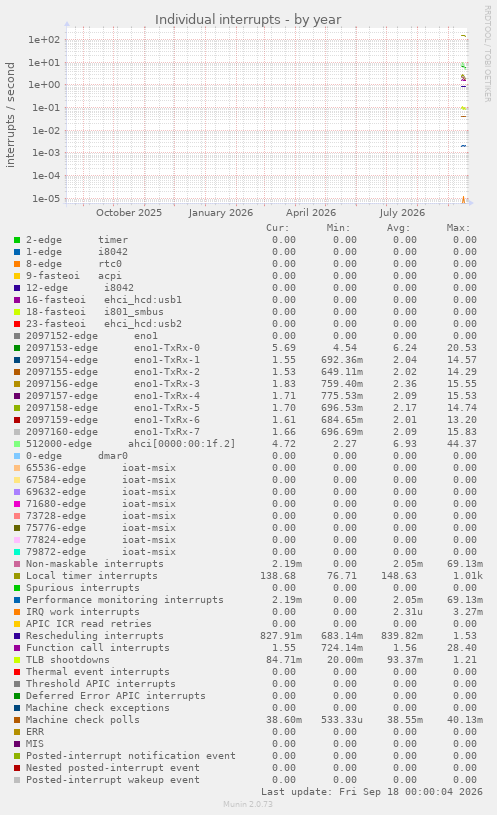The image size is (497, 815).
Task: Click the orange spike at the graph bottom right
Action: pyautogui.click(x=463, y=199)
